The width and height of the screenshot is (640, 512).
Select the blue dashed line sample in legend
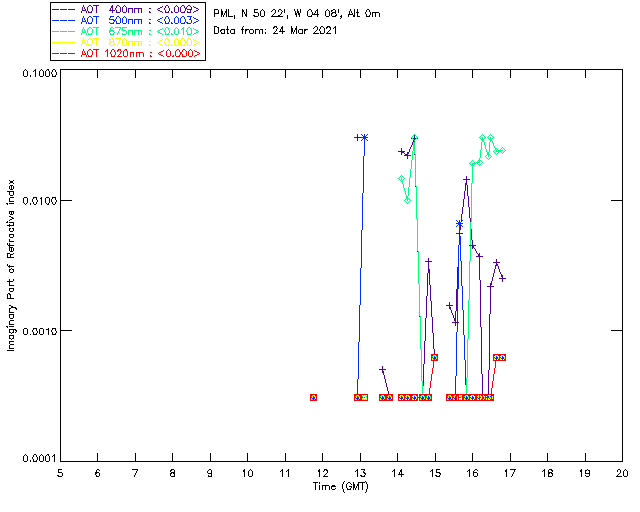64,20
